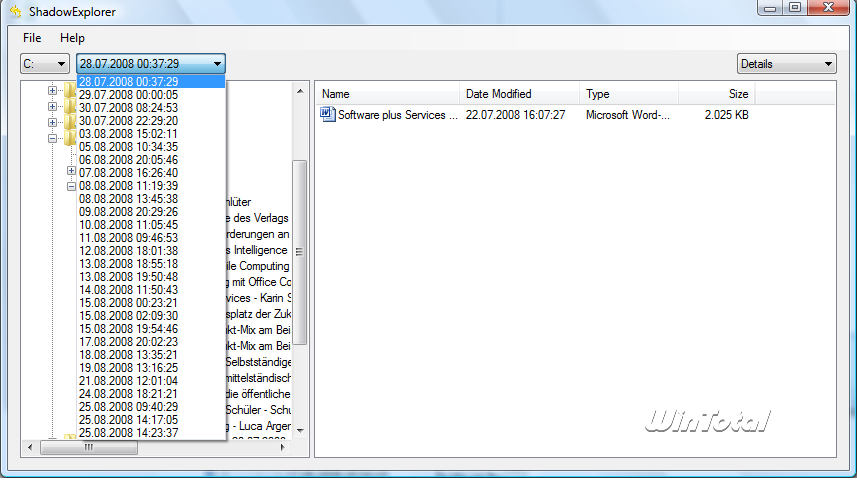Click the ShadowExplorer title bar app icon

[16, 11]
